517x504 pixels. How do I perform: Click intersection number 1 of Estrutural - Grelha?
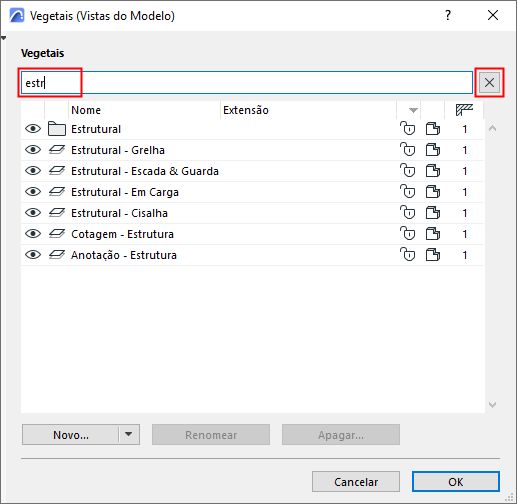coord(464,150)
